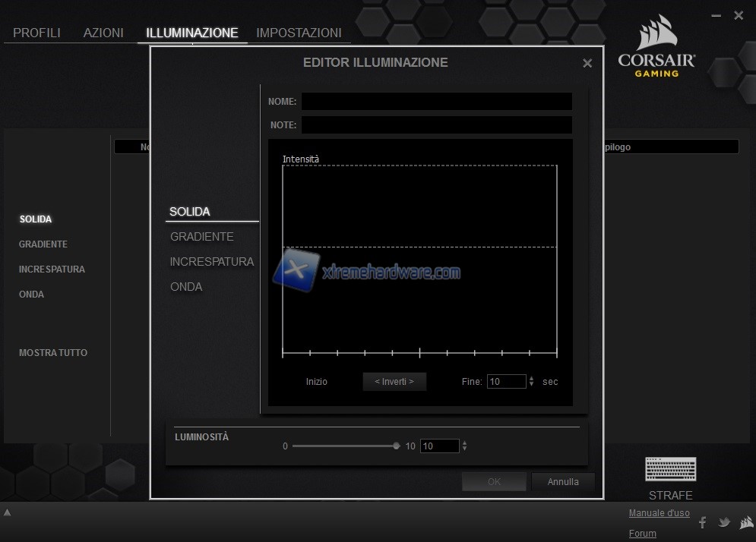This screenshot has height=542, width=756.
Task: Open the Facebook icon link
Action: [703, 522]
